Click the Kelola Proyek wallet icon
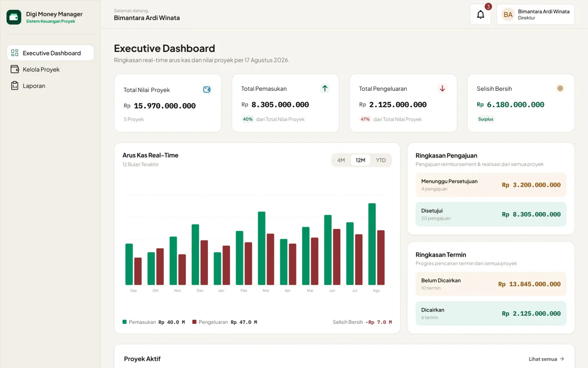588x368 pixels. pyautogui.click(x=15, y=69)
